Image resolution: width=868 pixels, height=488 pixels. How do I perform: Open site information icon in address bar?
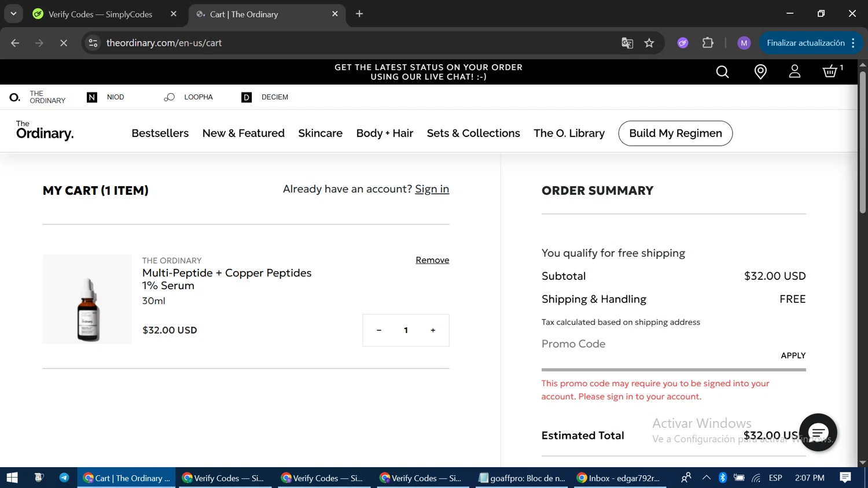click(93, 43)
